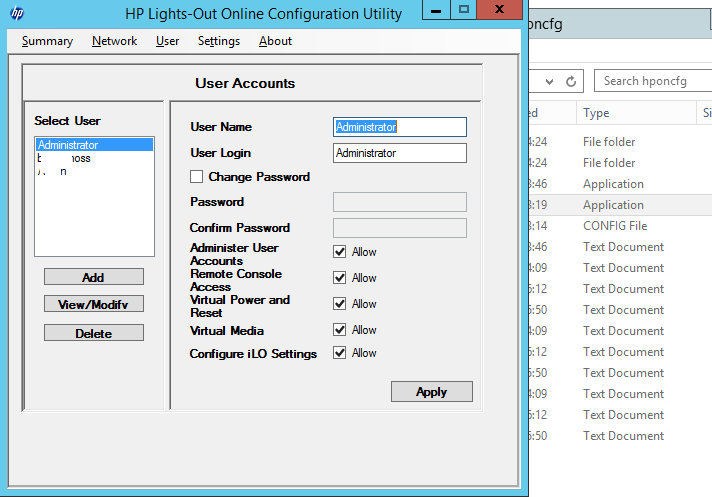
Task: Expand the Explorer address bar dropdown arrow
Action: pyautogui.click(x=549, y=81)
